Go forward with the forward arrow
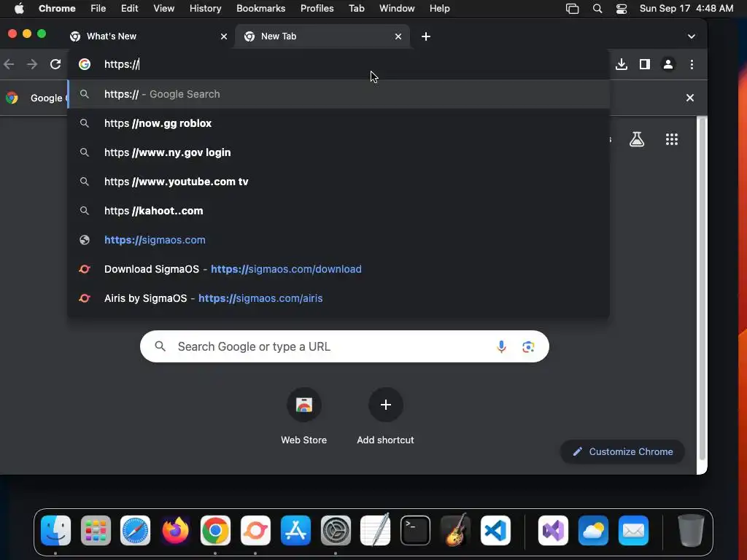The width and height of the screenshot is (747, 560). [x=32, y=64]
